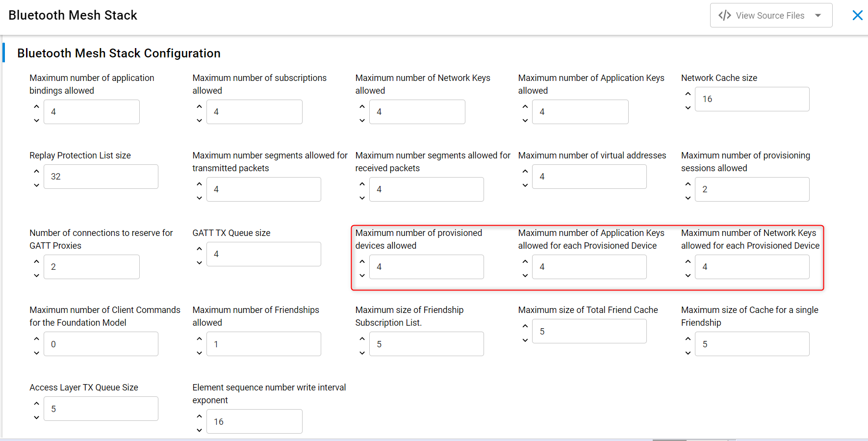Increase Client Commands for Foundation Model

(x=36, y=338)
